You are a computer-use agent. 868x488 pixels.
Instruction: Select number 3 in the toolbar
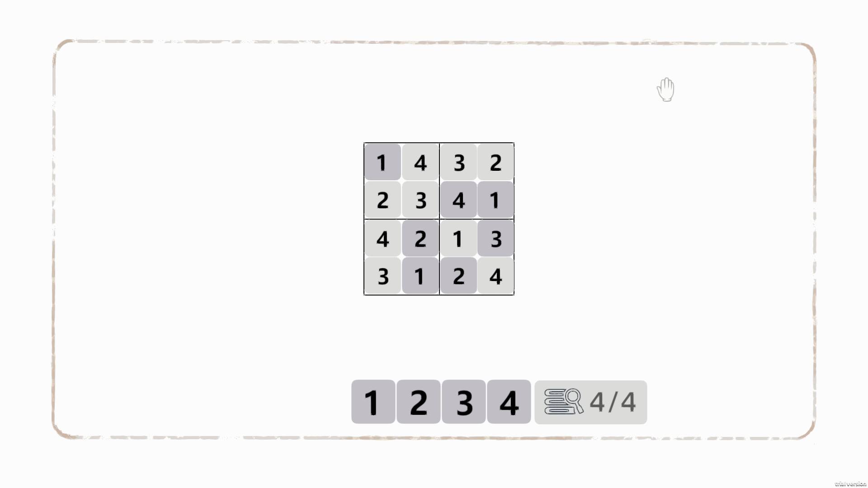(x=463, y=402)
